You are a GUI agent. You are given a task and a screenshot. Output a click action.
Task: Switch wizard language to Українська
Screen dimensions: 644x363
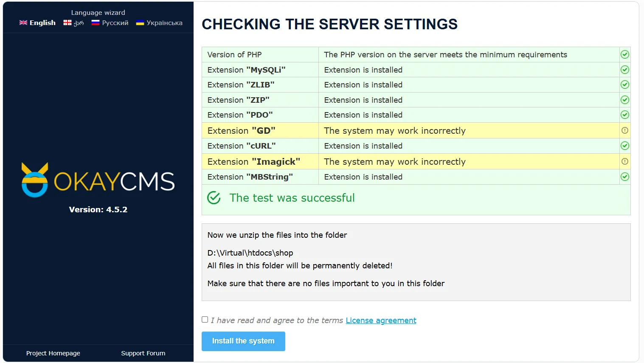coord(159,23)
